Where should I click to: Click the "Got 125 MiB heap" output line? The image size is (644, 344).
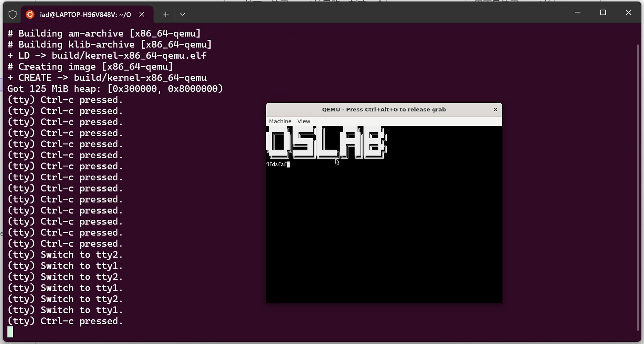115,89
